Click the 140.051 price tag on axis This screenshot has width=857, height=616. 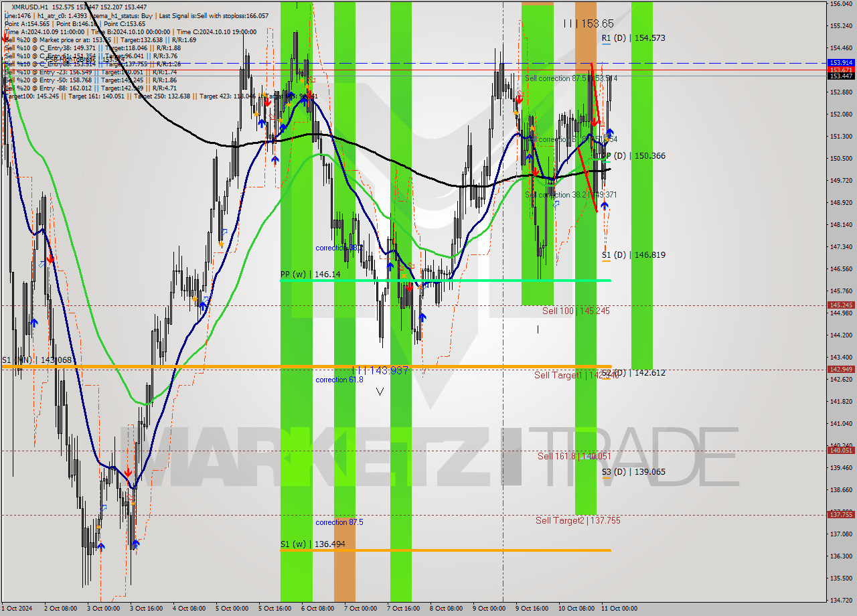coord(841,451)
